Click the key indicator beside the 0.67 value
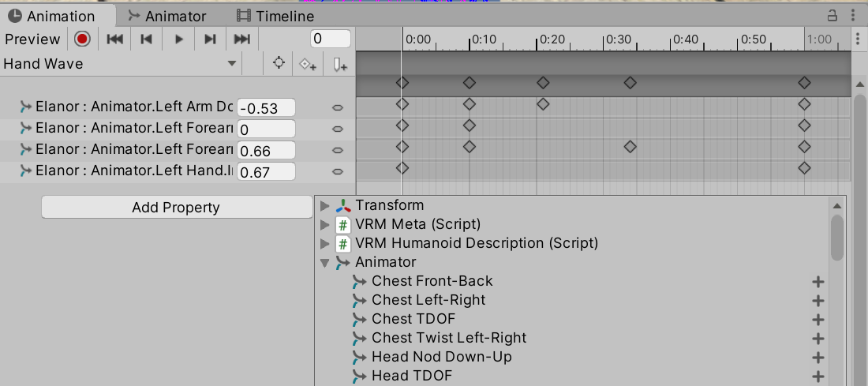 [x=337, y=171]
